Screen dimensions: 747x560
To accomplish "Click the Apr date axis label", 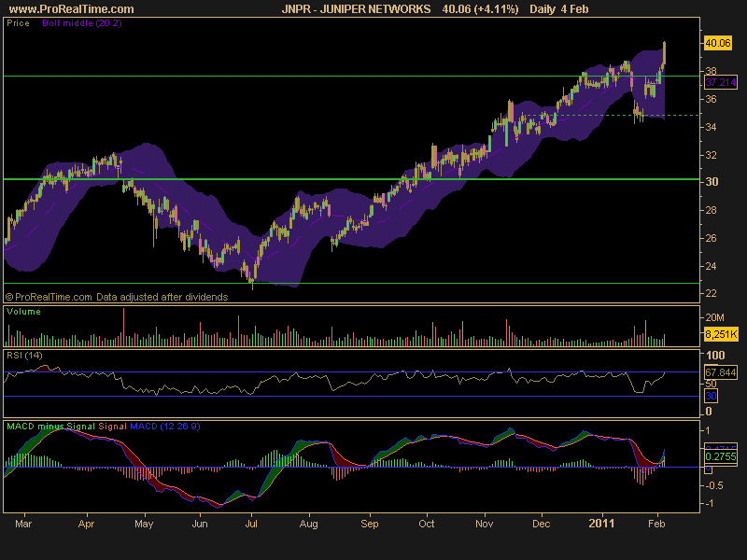I will 86,524.
